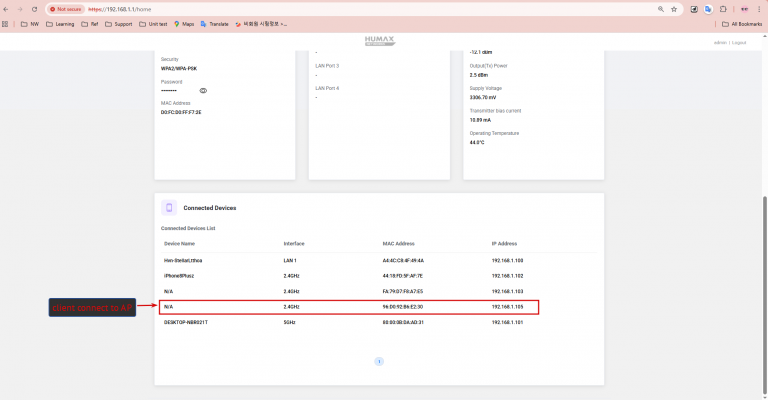The width and height of the screenshot is (768, 400).
Task: Click MAC address 44:18:FD:5F:AF:7E
Action: pos(403,276)
